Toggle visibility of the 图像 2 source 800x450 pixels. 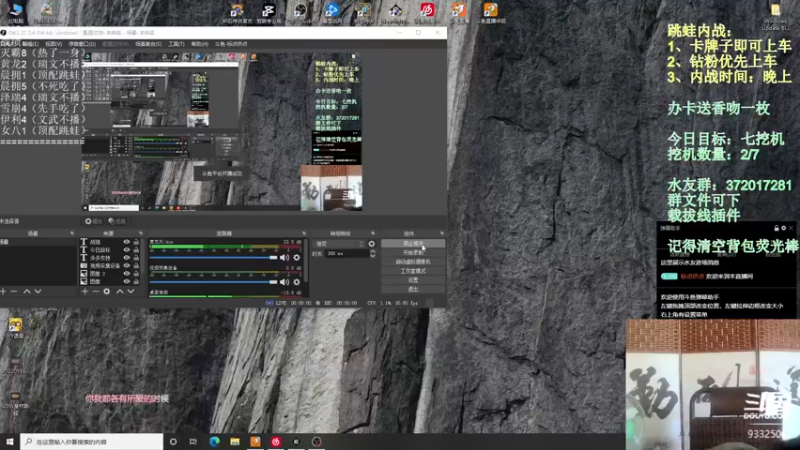[x=127, y=273]
